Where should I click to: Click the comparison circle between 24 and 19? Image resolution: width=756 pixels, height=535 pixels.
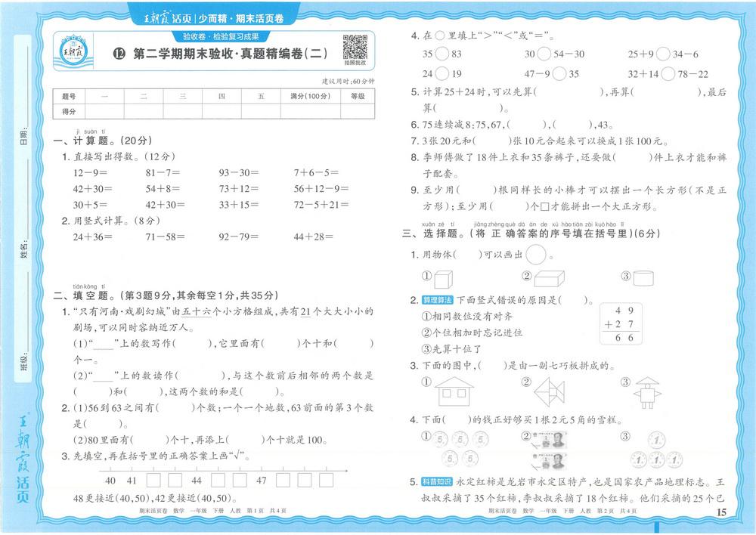pos(442,73)
